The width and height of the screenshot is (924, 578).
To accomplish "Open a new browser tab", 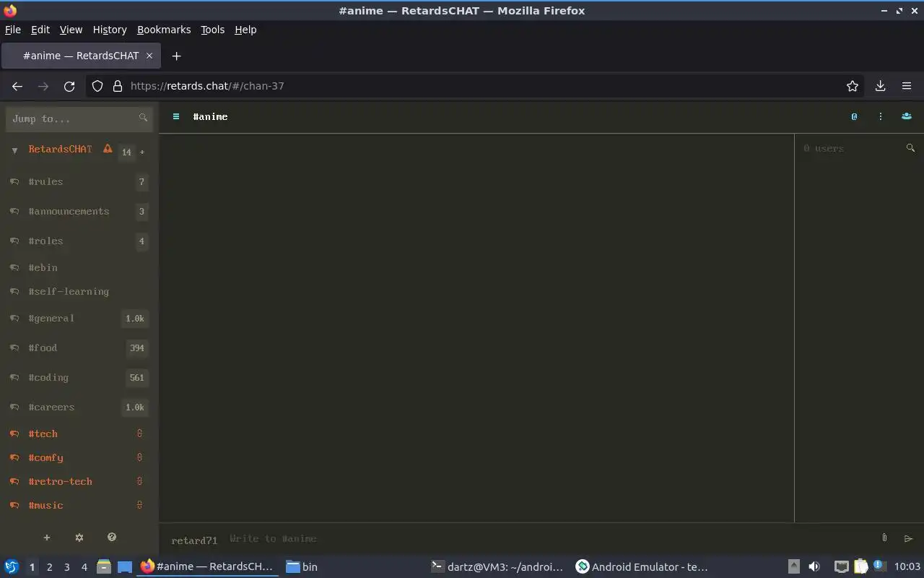I will click(x=176, y=56).
